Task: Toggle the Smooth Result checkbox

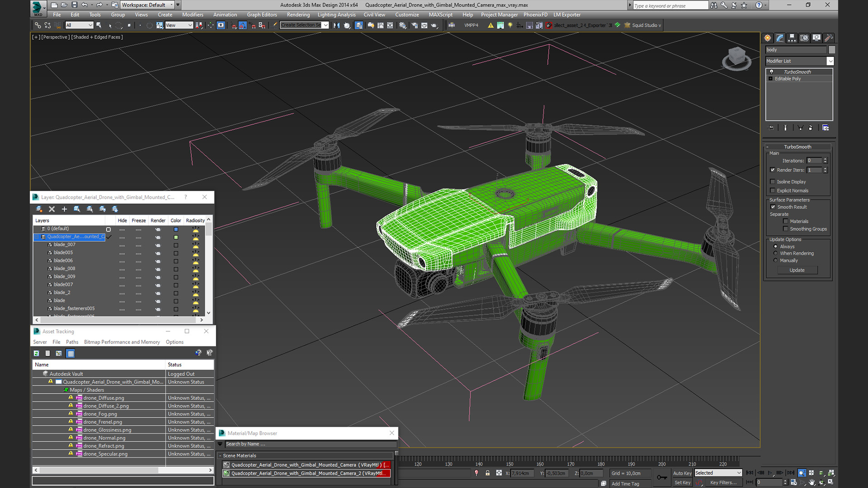Action: click(773, 207)
